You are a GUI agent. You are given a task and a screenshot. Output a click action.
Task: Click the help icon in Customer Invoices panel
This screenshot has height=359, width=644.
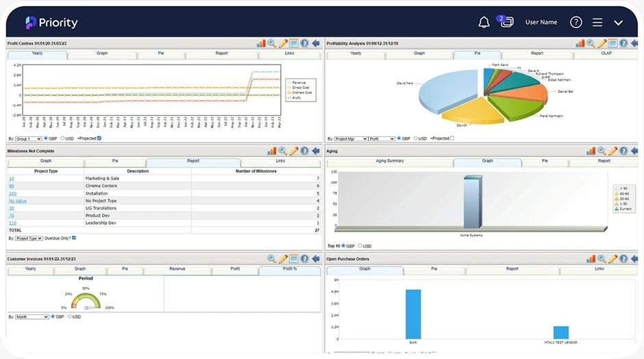point(304,259)
